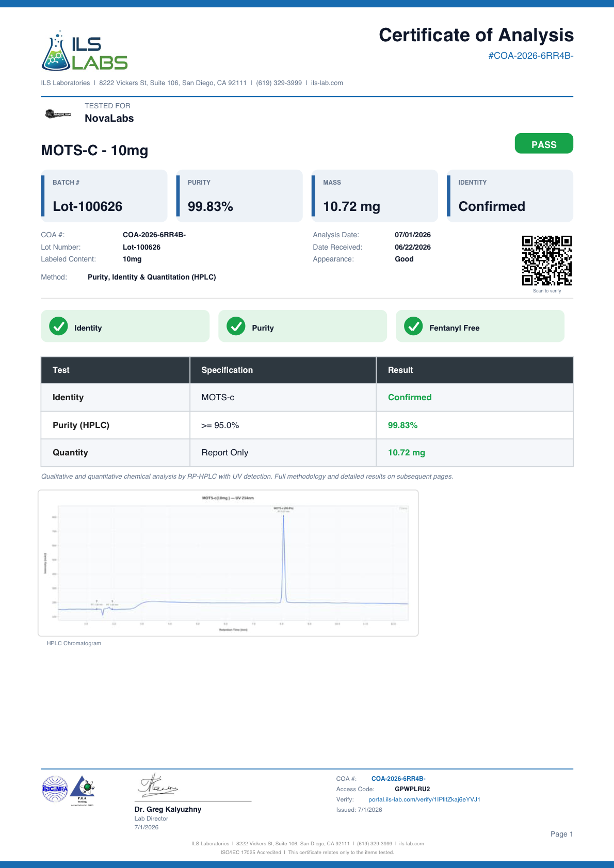Viewport: 614px width, 868px height.
Task: Click the QR code to verify
Action: 547,260
